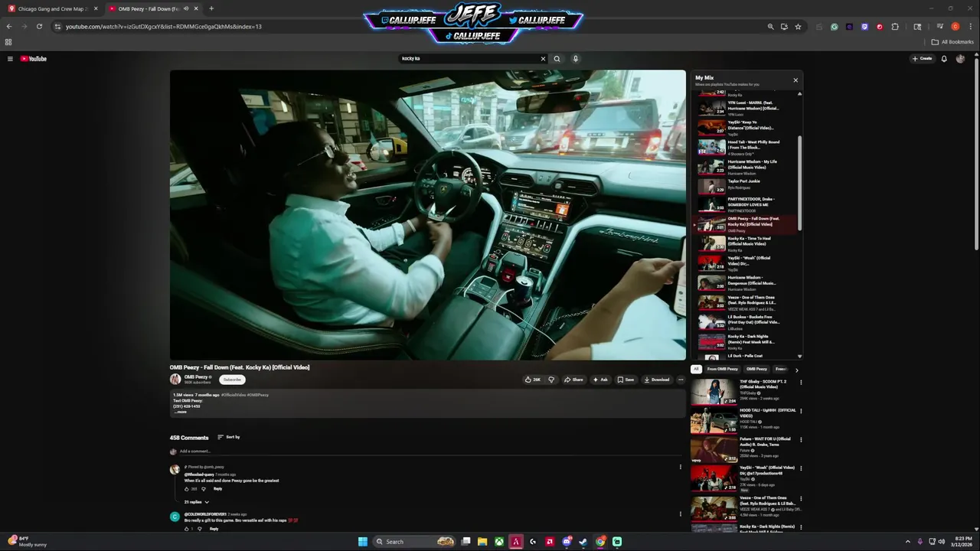Switch to Chicago Gang and Crew Map tab
The height and width of the screenshot is (551, 980).
tap(51, 8)
